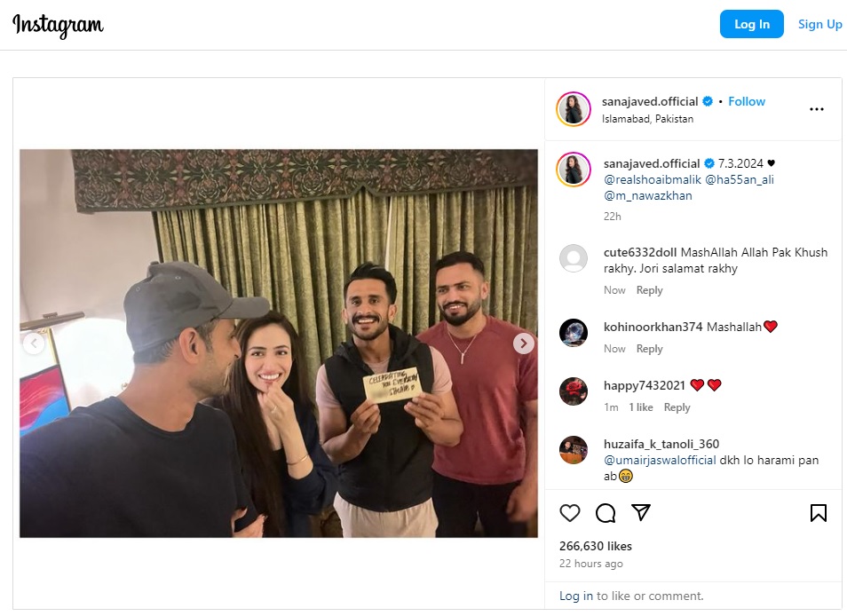Screen dimensions: 847x616
Task: Save post with bookmark icon
Action: 819,513
